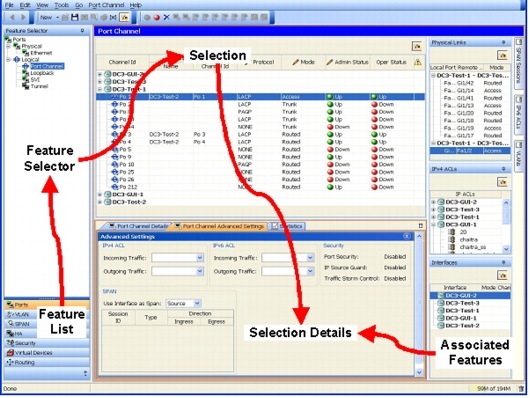The image size is (530, 398).
Task: Open the IPv4 ACL Outgoing Traffic dropdown
Action: [199, 271]
